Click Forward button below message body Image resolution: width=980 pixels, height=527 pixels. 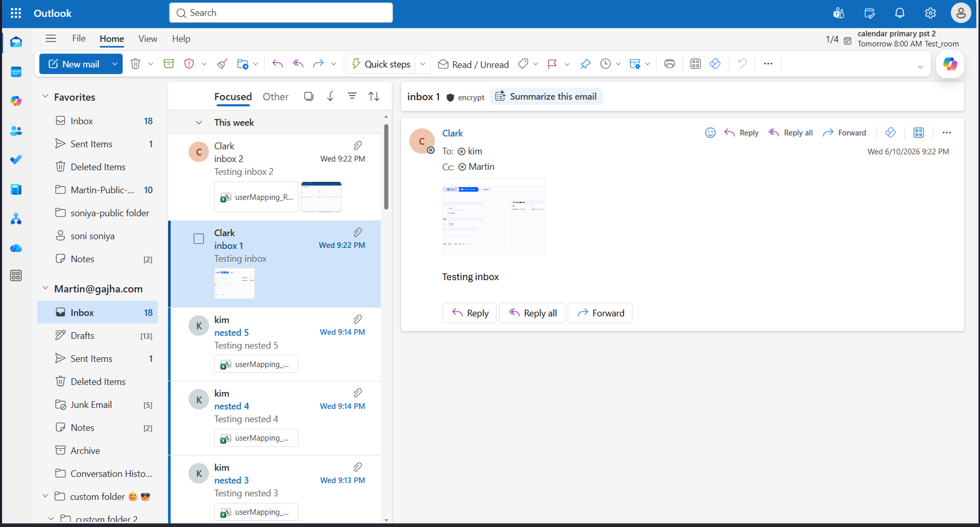600,313
